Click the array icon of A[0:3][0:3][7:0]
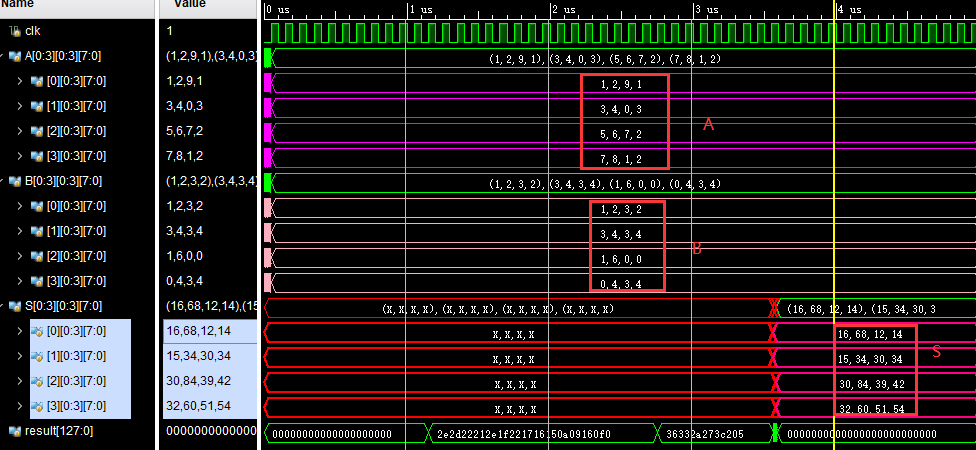976x450 pixels. click(x=16, y=56)
